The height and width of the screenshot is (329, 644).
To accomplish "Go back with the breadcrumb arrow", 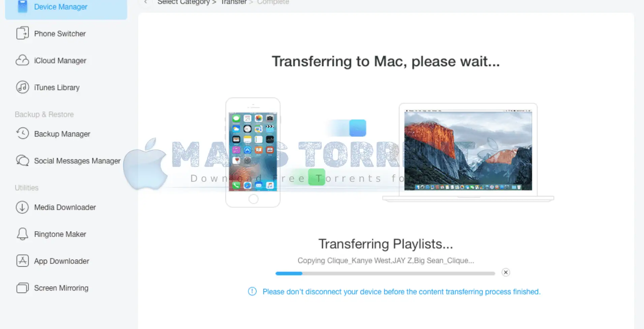I will [x=146, y=2].
